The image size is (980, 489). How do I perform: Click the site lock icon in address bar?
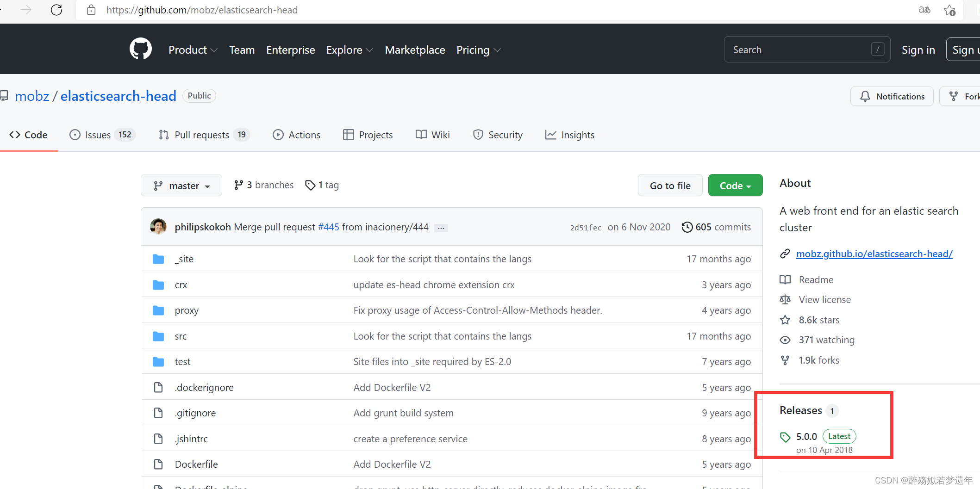pos(91,10)
